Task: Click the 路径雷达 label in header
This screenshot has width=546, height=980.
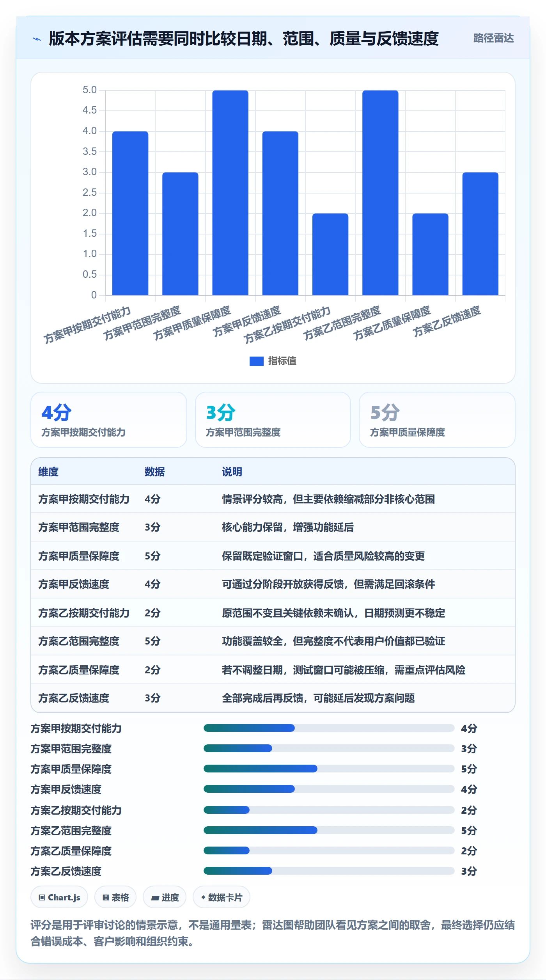Action: pyautogui.click(x=493, y=38)
